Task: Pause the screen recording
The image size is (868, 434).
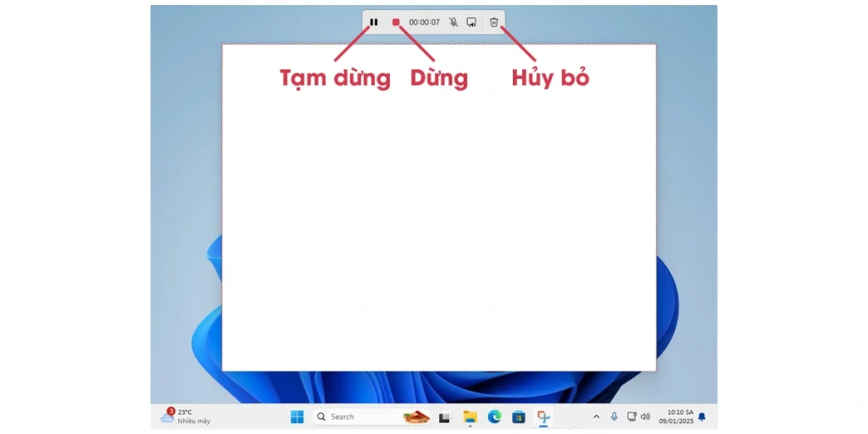Action: pos(374,22)
